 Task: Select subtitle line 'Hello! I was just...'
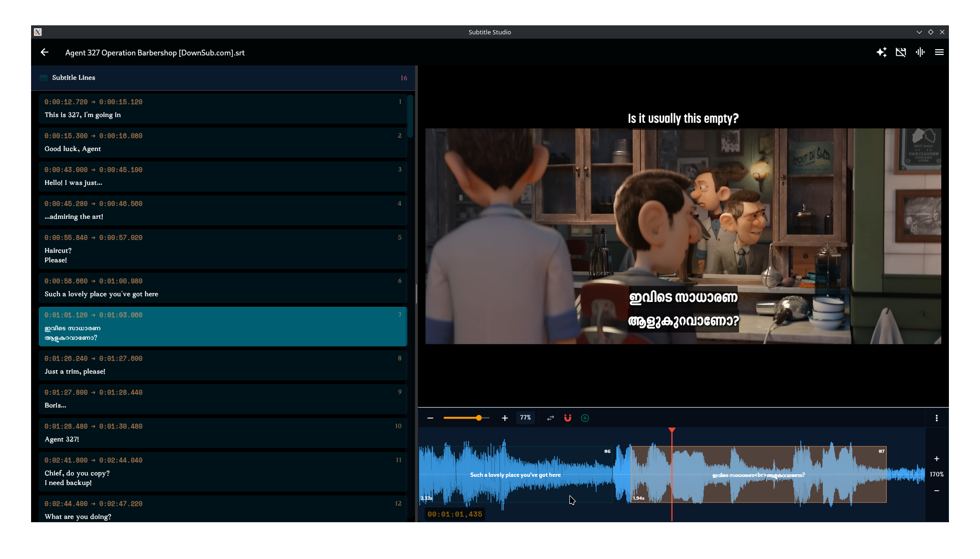tap(223, 177)
